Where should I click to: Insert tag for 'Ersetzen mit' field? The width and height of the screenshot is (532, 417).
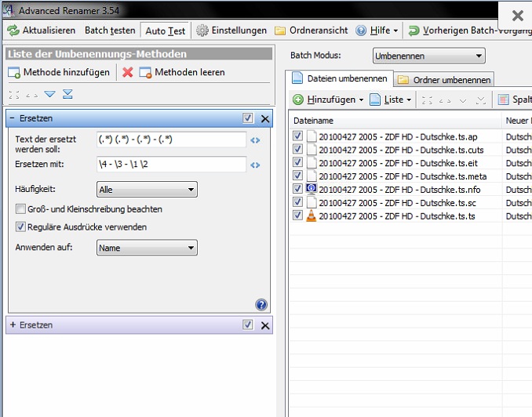(255, 165)
